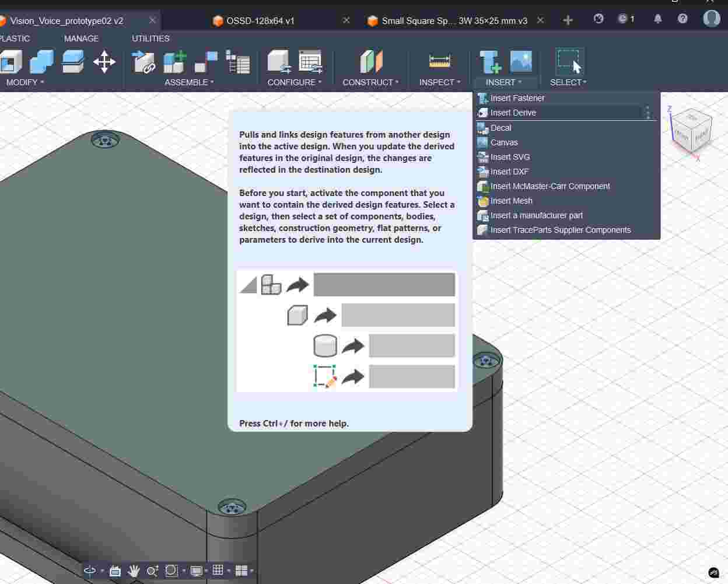This screenshot has width=728, height=584.
Task: Choose Insert DXF menu entry
Action: 566,172
